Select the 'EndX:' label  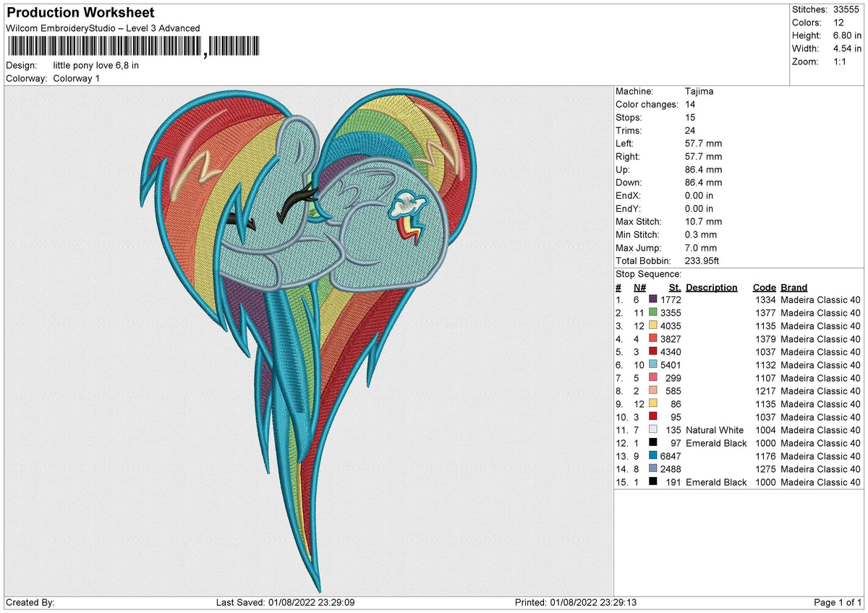[x=628, y=195]
